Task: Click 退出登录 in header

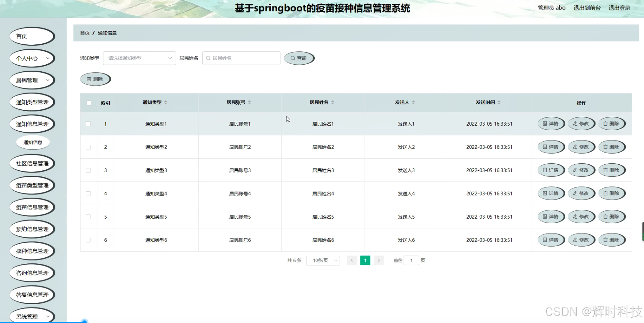Action: (619, 8)
